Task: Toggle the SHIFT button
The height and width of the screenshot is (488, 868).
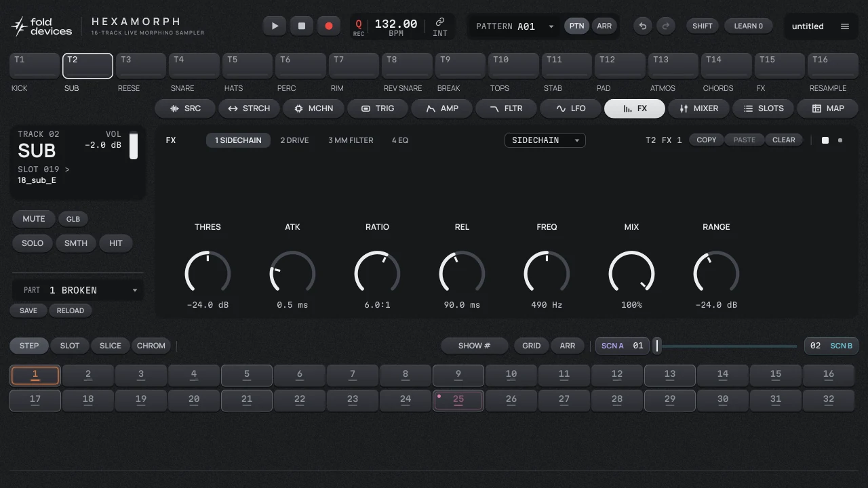Action: coord(703,26)
